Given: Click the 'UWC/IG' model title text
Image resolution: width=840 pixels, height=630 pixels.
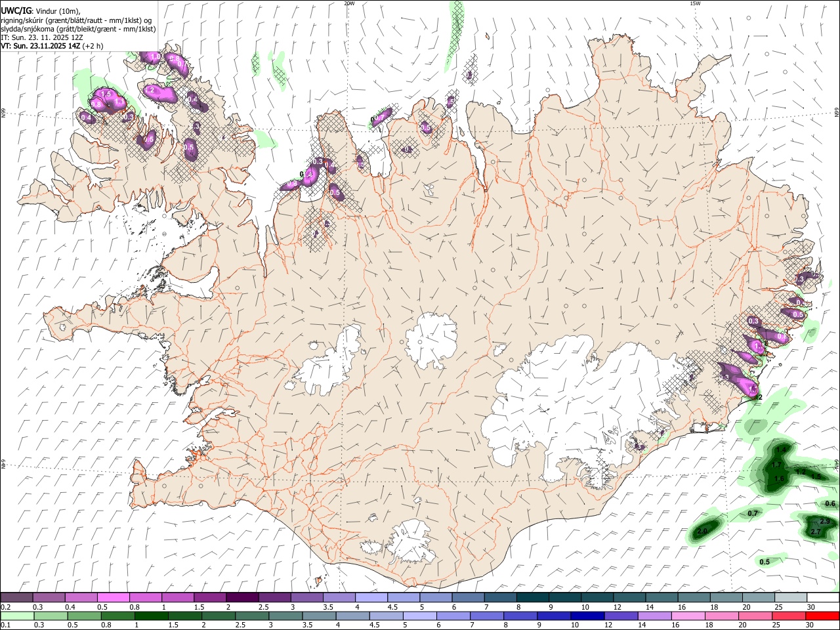Looking at the screenshot, I should click(16, 10).
